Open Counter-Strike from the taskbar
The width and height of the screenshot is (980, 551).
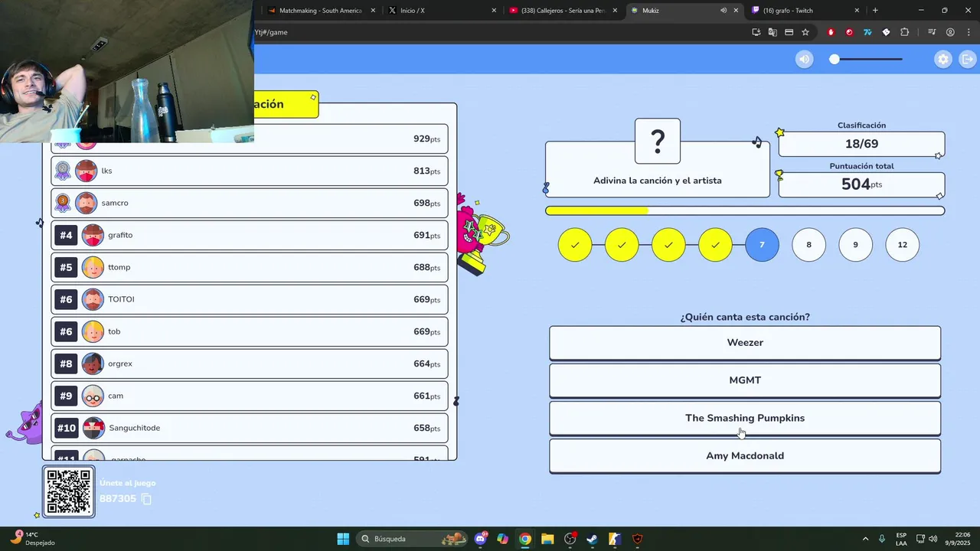(x=615, y=539)
